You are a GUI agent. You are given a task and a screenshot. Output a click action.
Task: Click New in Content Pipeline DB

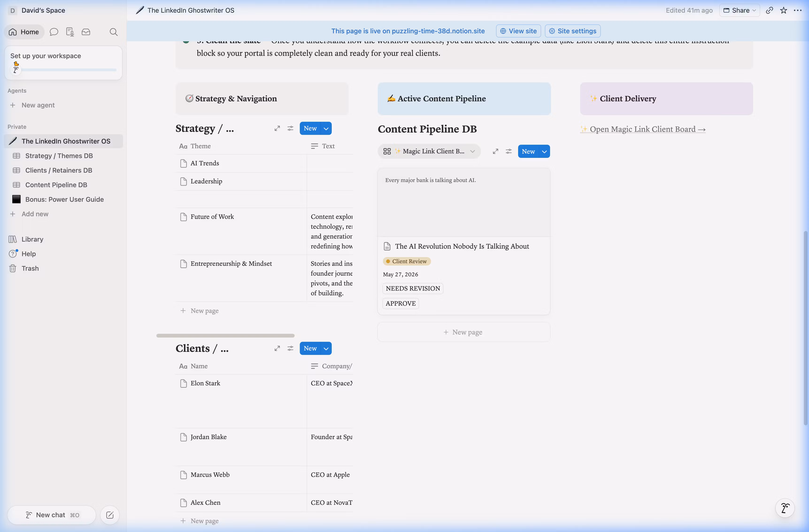(528, 152)
